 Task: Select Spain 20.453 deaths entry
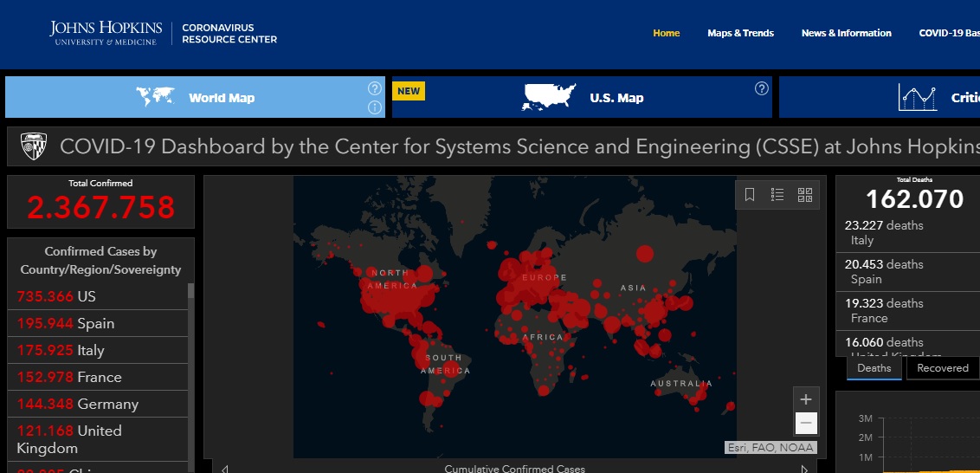click(x=907, y=271)
